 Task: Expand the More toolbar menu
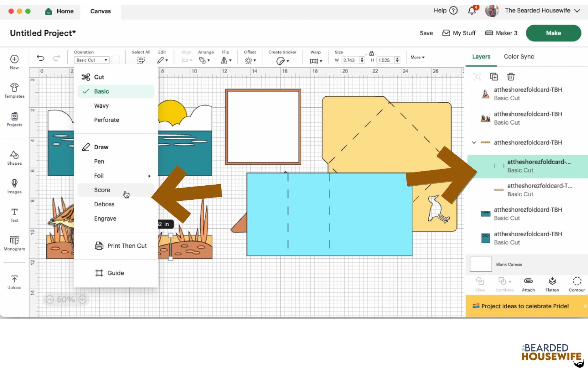(x=417, y=57)
